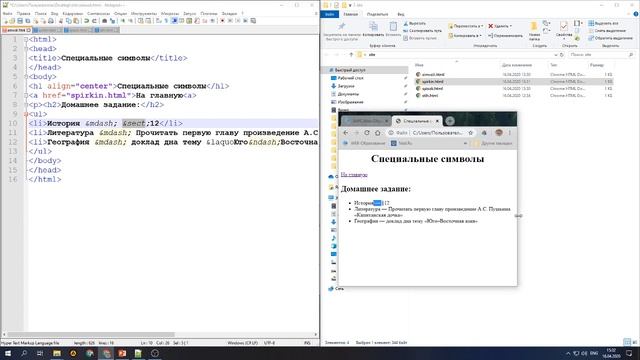Click the Paste icon in Notepad++ toolbar
The width and height of the screenshot is (640, 360).
coord(76,20)
